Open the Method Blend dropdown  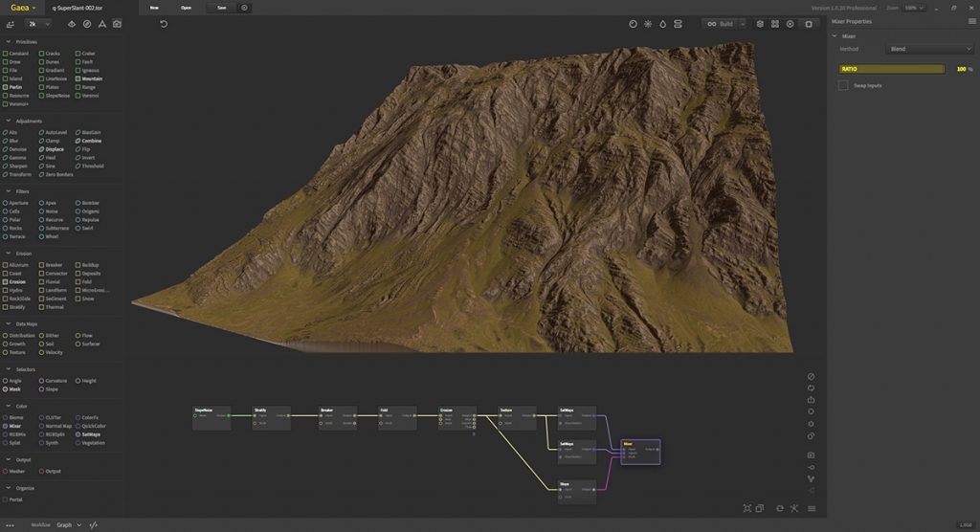click(929, 49)
